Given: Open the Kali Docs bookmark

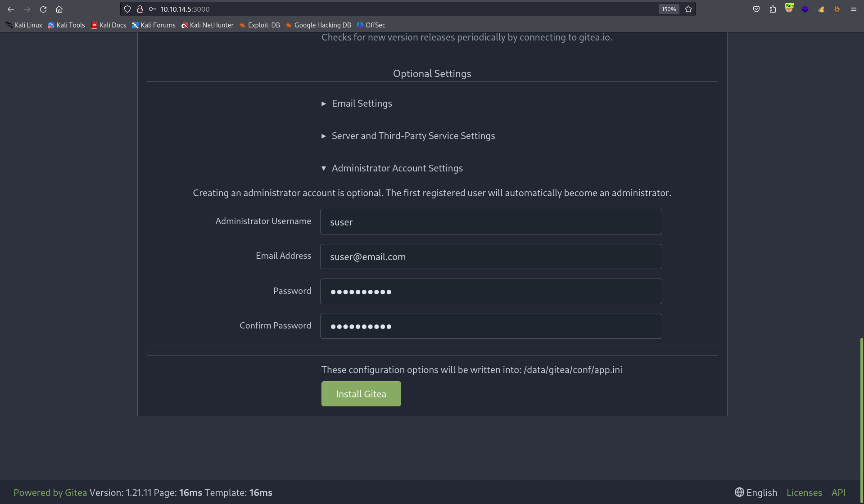Looking at the screenshot, I should pyautogui.click(x=109, y=25).
